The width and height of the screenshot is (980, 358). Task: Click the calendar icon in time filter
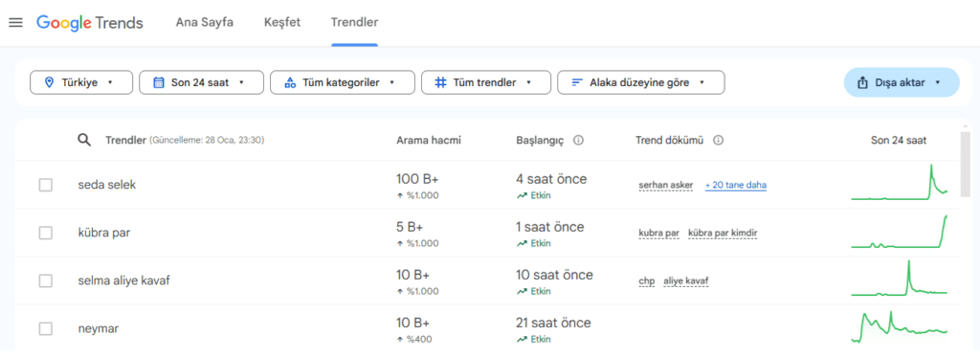point(159,82)
